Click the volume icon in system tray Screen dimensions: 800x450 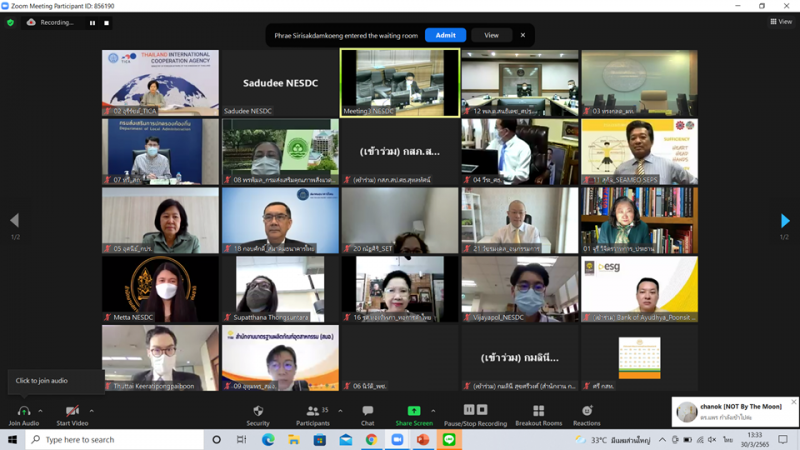712,439
